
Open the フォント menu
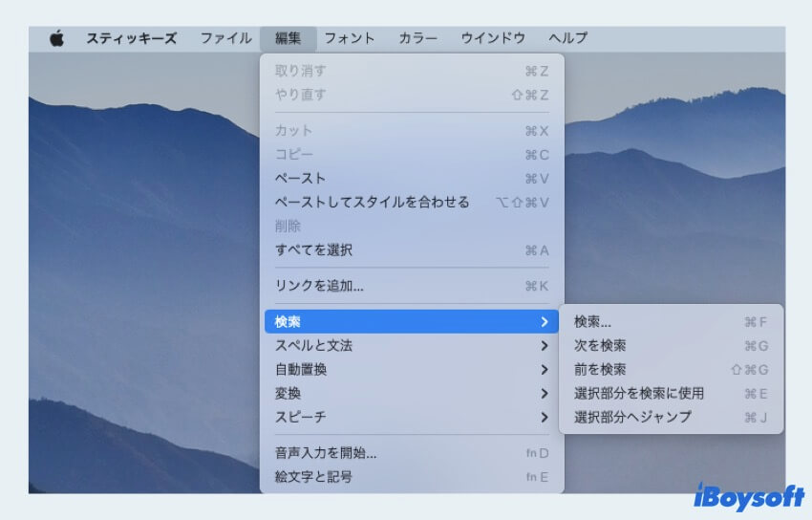tap(349, 39)
